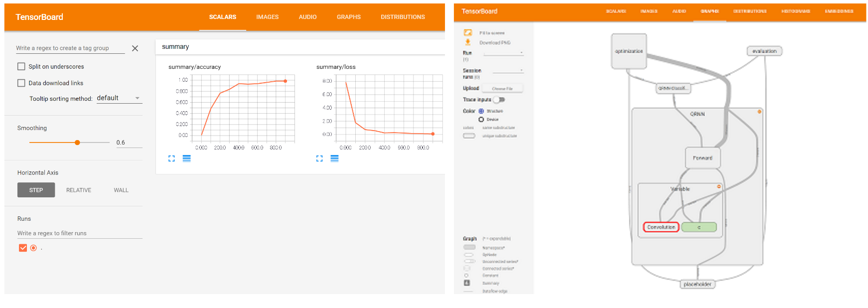Set horizontal axis to STEP

coord(36,190)
